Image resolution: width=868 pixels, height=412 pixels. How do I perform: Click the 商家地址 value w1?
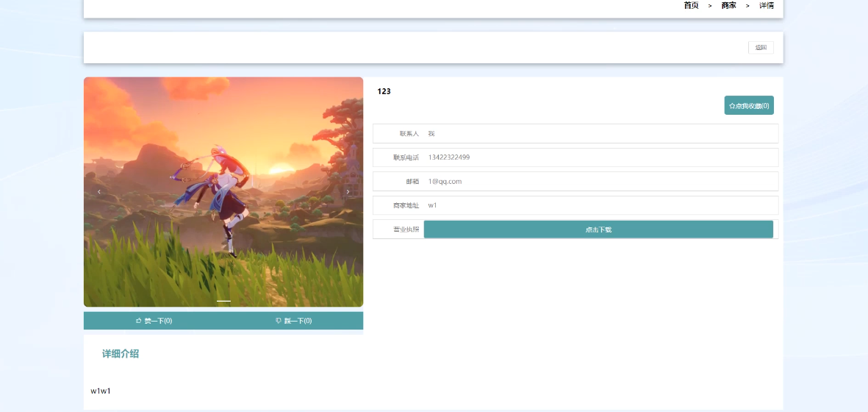[x=432, y=205]
